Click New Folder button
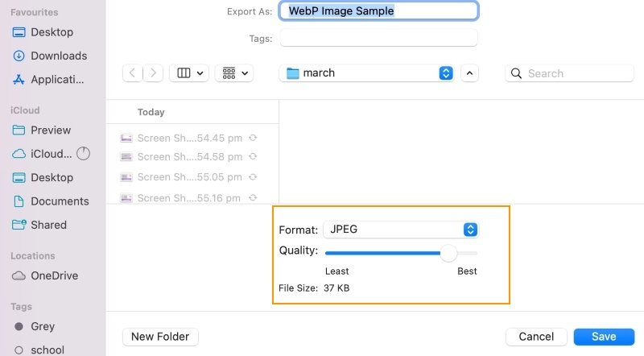Viewport: 644px width, 356px height. tap(160, 337)
